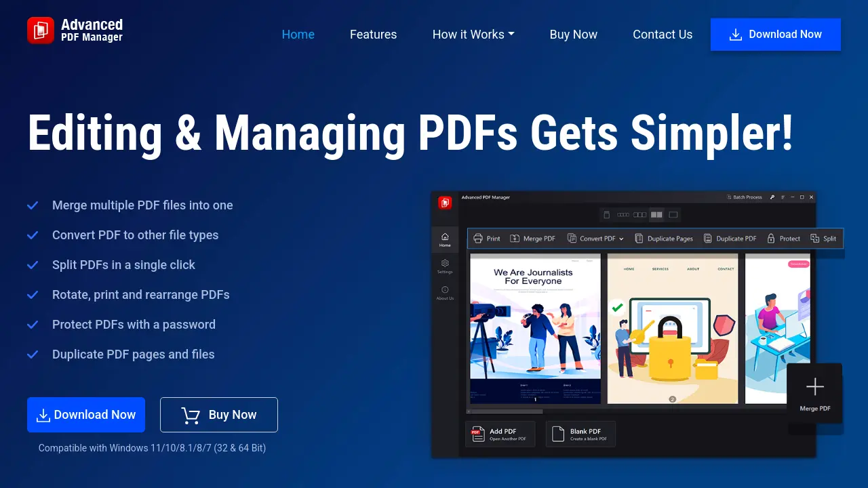Click the header Download Now button
The image size is (868, 488).
click(x=776, y=35)
